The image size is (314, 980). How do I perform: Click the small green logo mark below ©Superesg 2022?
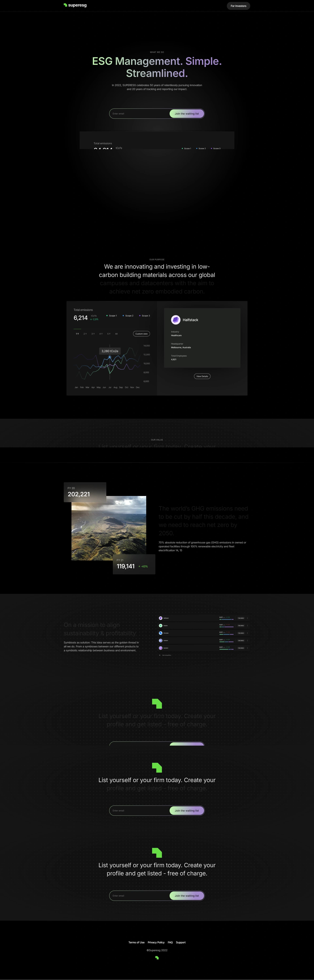(157, 958)
